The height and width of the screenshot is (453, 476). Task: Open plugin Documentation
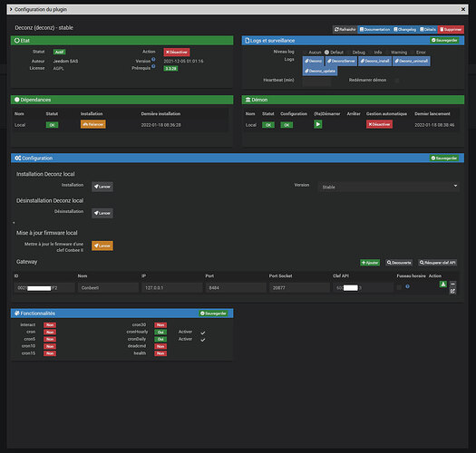click(x=374, y=29)
